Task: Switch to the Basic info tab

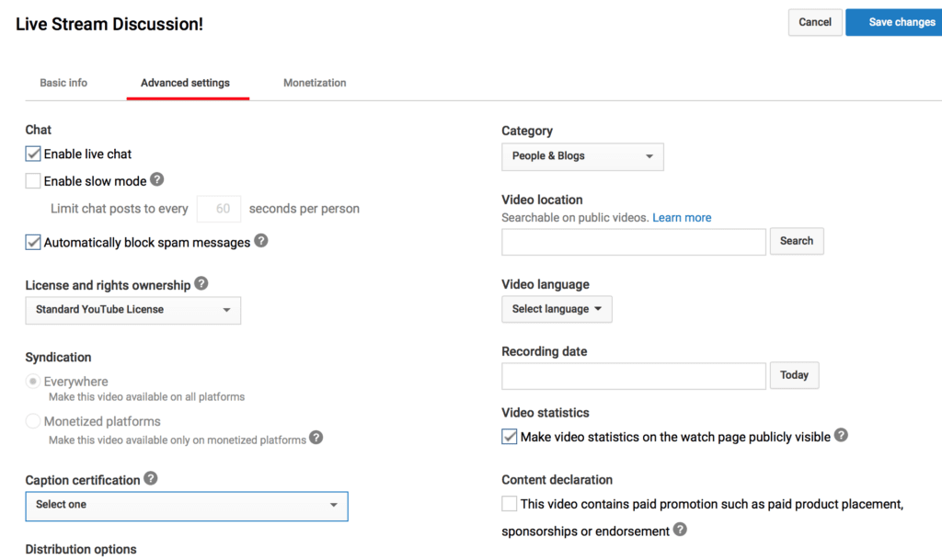Action: pos(63,83)
